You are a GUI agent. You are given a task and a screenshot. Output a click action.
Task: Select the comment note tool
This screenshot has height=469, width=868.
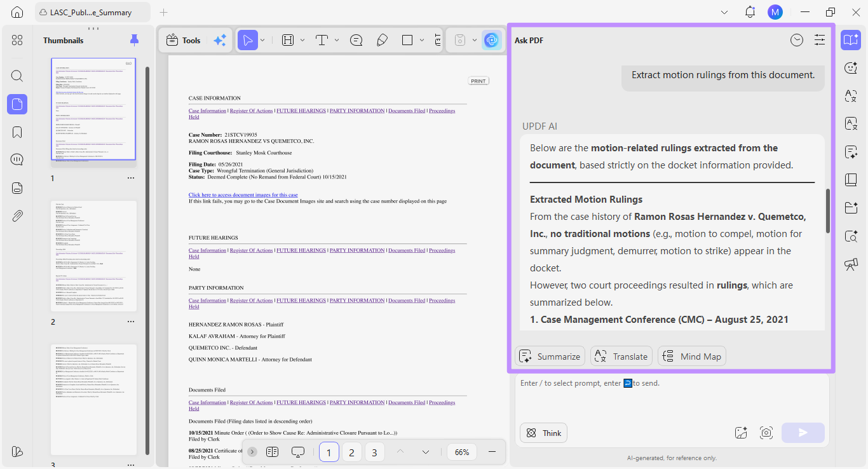[x=356, y=40]
